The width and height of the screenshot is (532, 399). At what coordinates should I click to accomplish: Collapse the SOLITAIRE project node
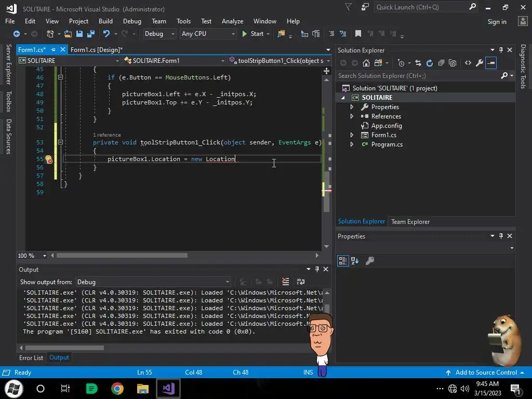343,98
